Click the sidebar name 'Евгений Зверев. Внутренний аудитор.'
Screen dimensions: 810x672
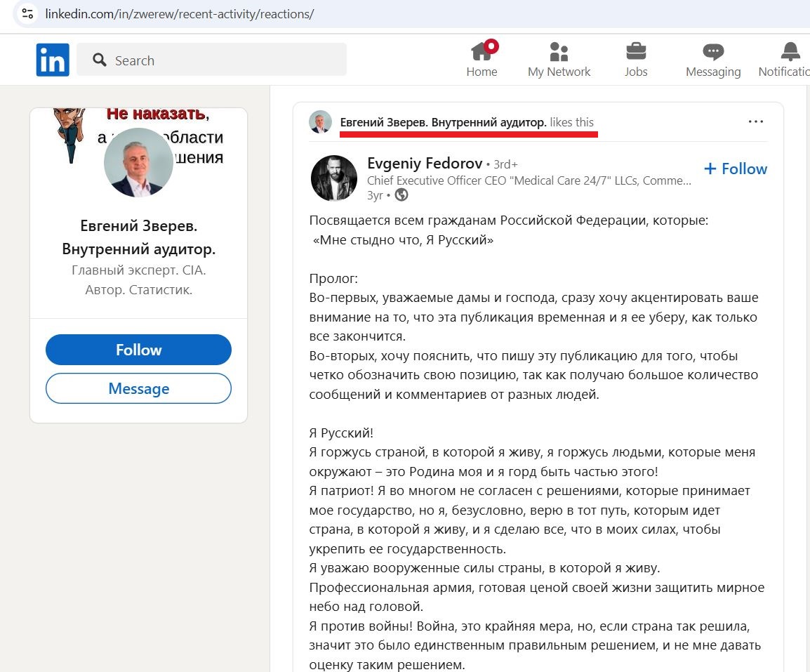click(138, 237)
